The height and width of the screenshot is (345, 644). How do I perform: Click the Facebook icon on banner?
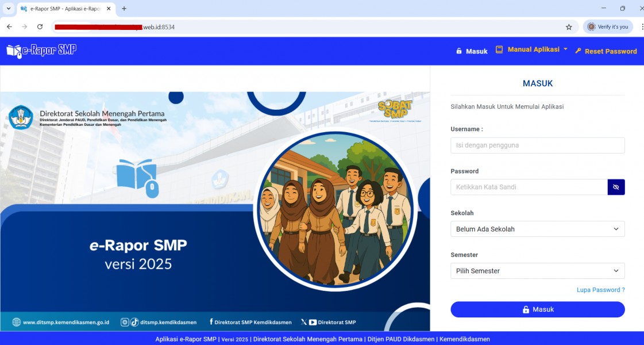tap(211, 322)
